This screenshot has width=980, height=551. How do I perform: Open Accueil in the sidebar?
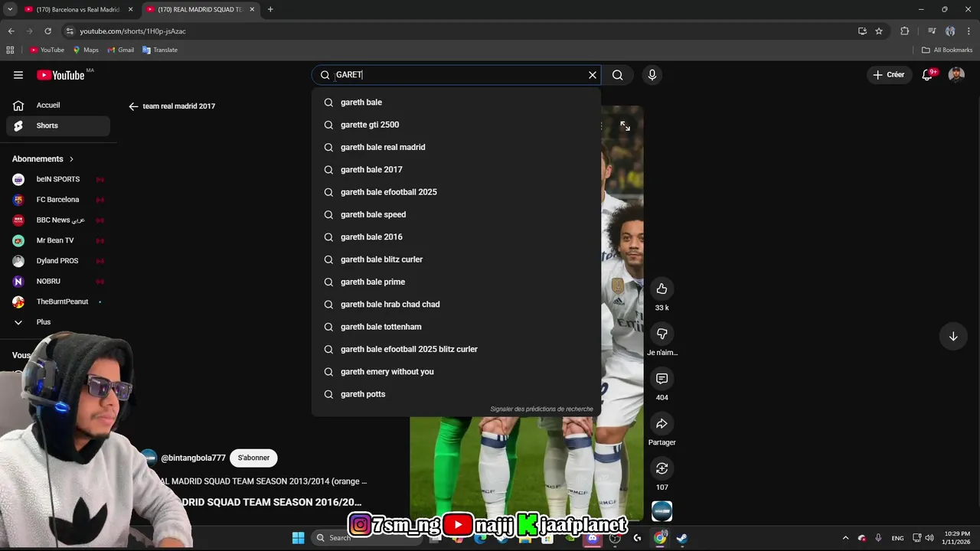pyautogui.click(x=58, y=106)
